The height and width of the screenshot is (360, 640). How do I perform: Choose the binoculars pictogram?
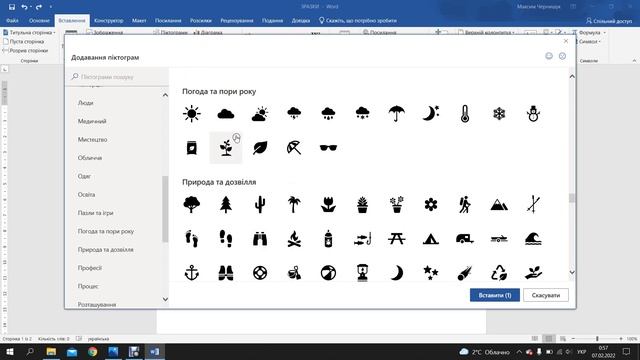coord(260,239)
